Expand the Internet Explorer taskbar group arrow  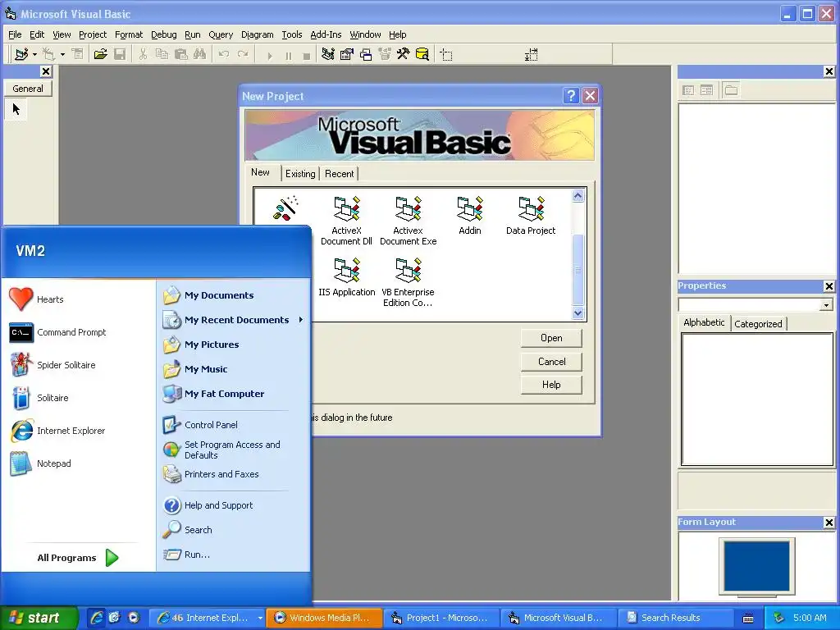260,618
